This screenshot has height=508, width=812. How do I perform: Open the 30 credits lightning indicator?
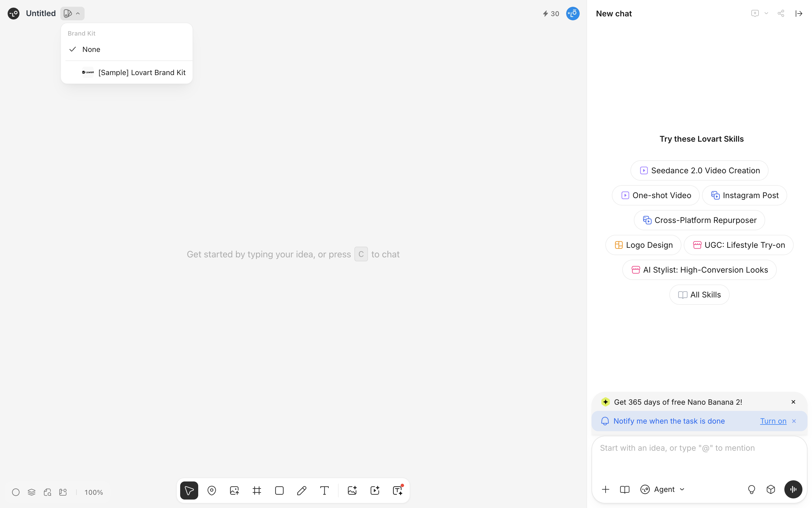tap(551, 14)
